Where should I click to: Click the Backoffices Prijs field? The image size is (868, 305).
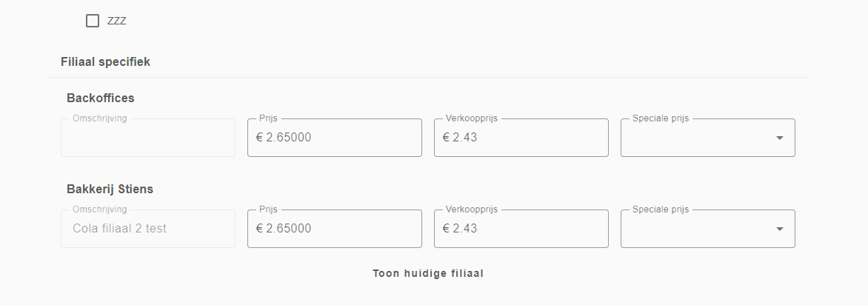click(x=334, y=138)
